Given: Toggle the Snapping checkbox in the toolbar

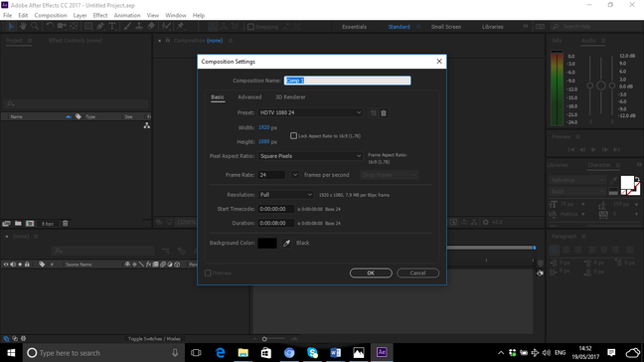Looking at the screenshot, I should (x=250, y=27).
